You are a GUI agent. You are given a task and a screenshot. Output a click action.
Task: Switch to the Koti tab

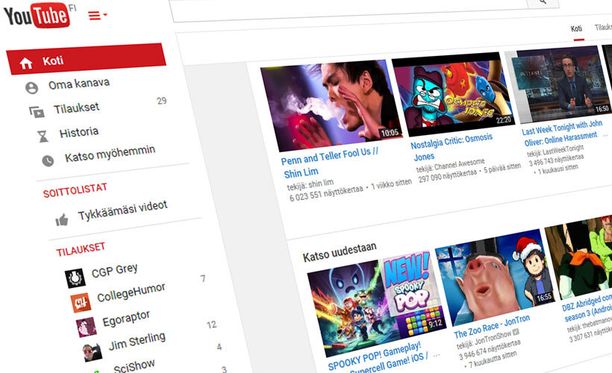[576, 28]
